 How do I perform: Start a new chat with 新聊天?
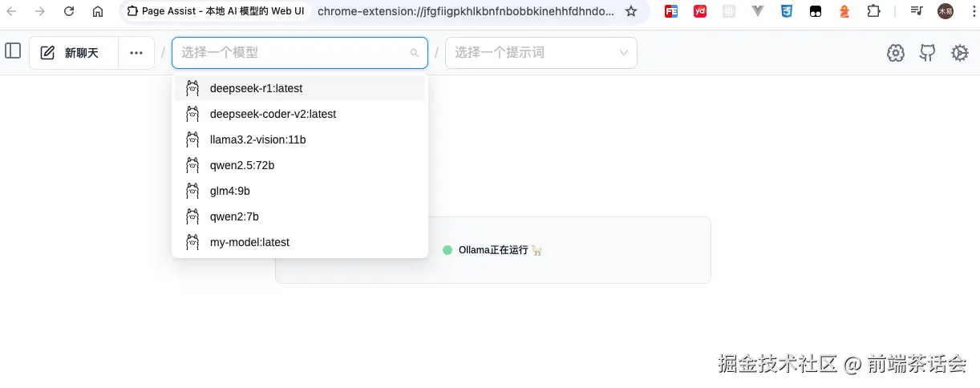point(74,53)
